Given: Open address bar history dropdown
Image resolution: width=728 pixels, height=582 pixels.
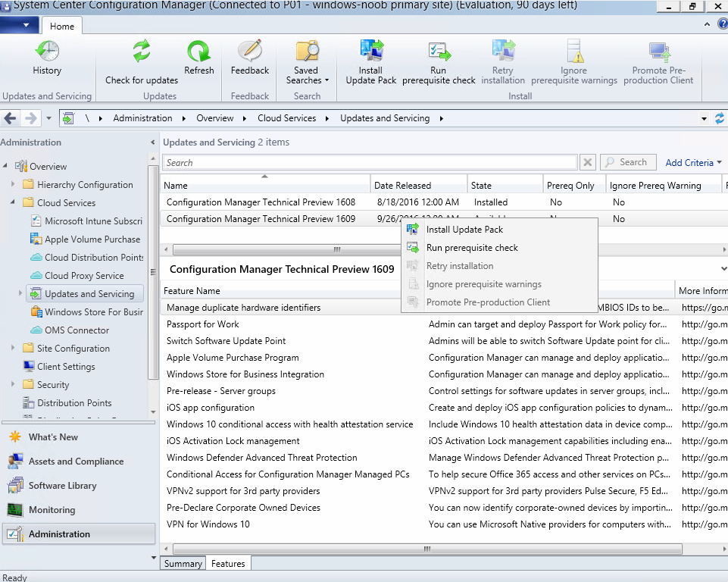Looking at the screenshot, I should 704,119.
